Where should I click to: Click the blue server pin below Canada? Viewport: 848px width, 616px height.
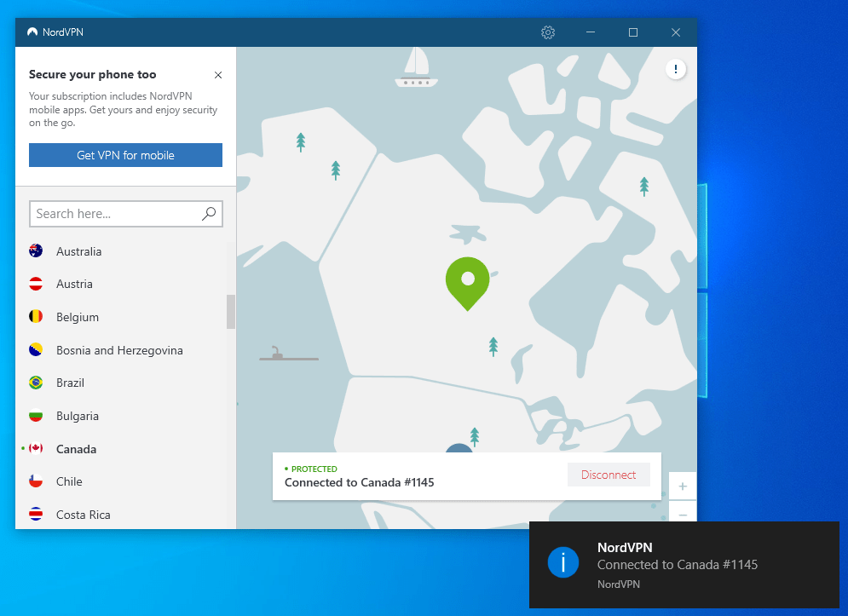pos(459,448)
